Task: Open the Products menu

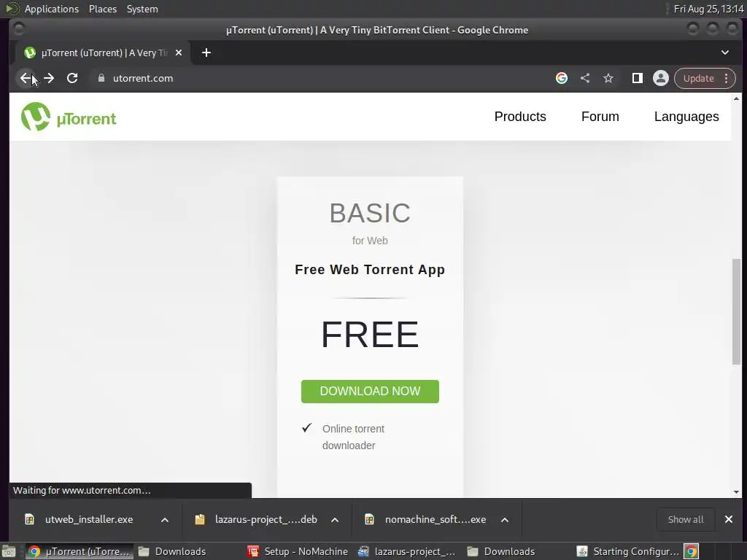Action: pyautogui.click(x=520, y=117)
